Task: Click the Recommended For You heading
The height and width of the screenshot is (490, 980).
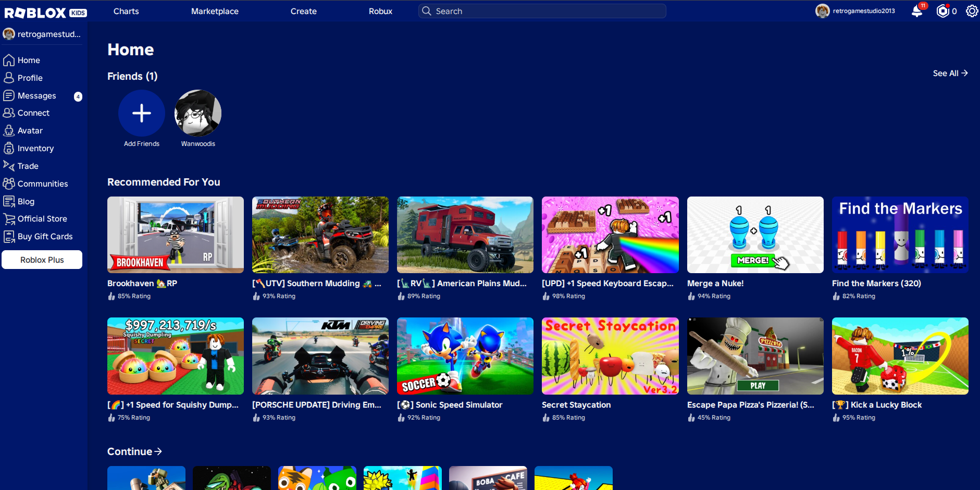Action: (x=164, y=182)
